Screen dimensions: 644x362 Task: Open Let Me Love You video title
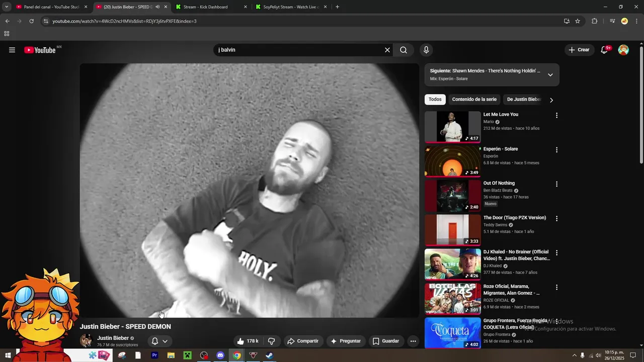pos(501,115)
